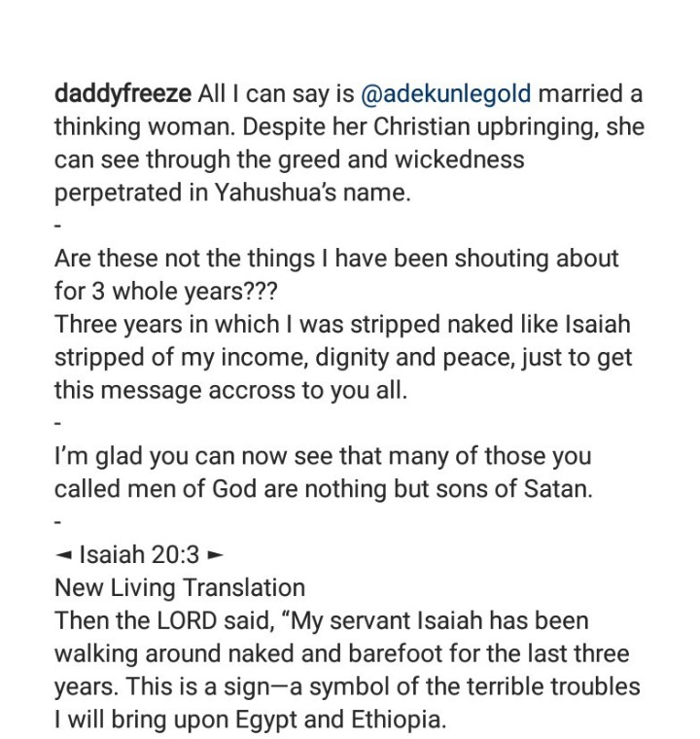Image resolution: width=700 pixels, height=739 pixels.
Task: Click the 'Egypt and Ethiopia' closing line
Action: click(x=250, y=720)
